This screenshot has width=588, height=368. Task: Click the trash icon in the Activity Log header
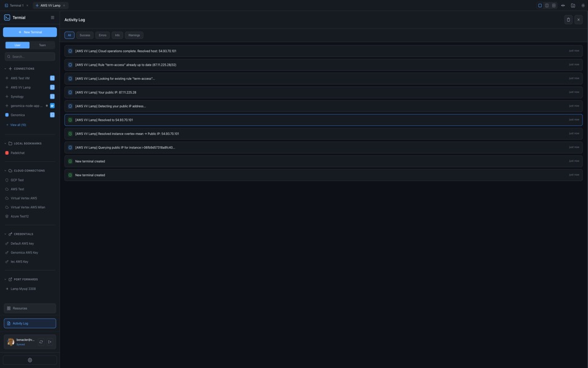coord(568,18)
